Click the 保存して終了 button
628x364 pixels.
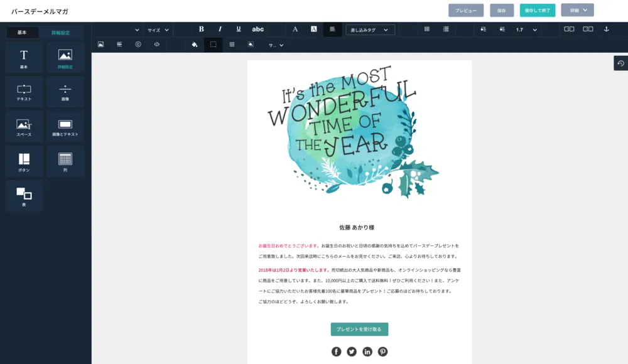[x=537, y=11]
